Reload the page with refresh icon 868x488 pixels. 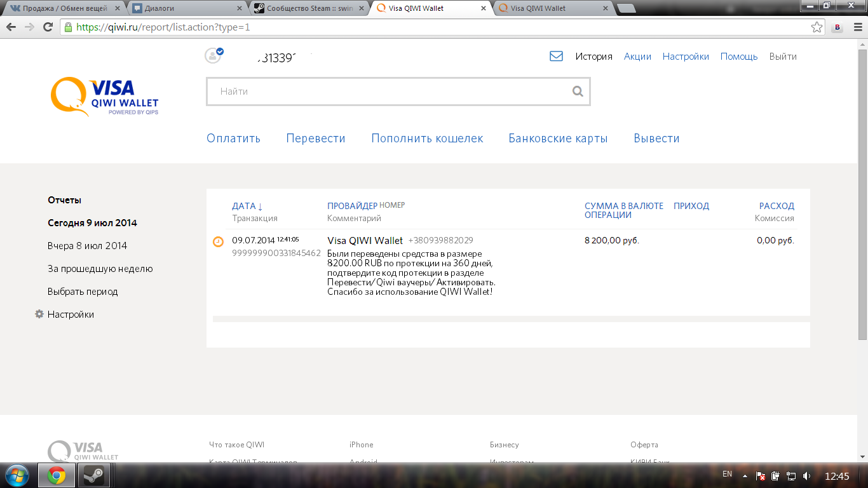tap(48, 27)
